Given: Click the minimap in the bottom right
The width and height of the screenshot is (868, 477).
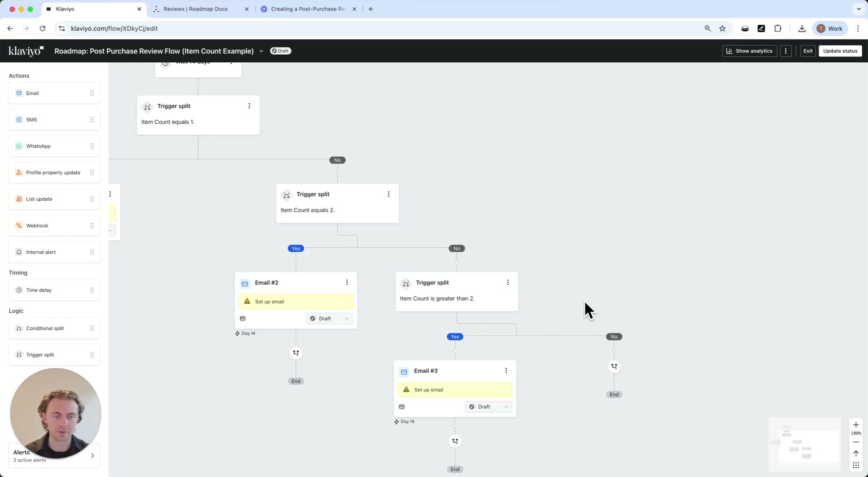Looking at the screenshot, I should click(804, 444).
